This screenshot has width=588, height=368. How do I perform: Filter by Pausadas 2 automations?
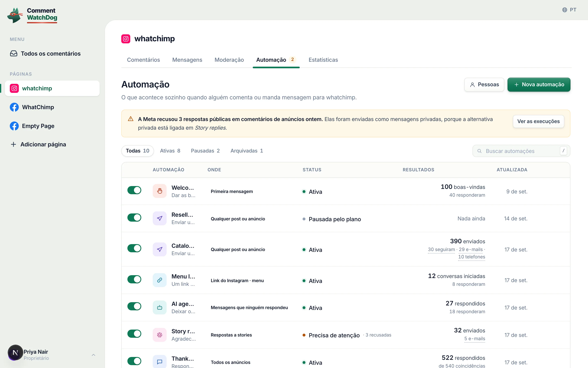point(205,151)
